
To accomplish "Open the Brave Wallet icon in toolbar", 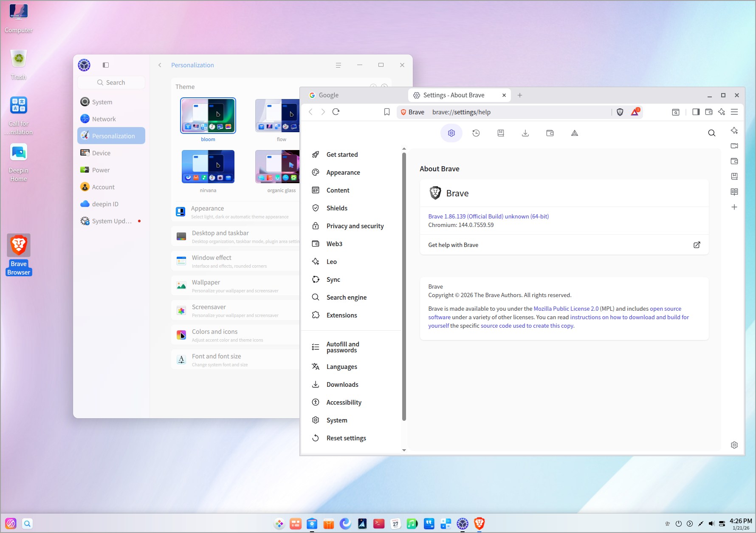I will [708, 112].
